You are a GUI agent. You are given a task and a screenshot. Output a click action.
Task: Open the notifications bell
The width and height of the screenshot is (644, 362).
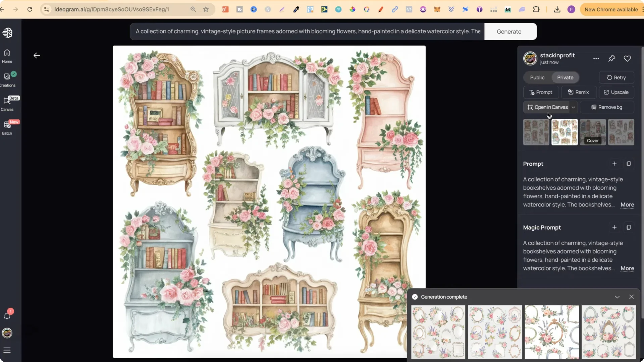7,315
